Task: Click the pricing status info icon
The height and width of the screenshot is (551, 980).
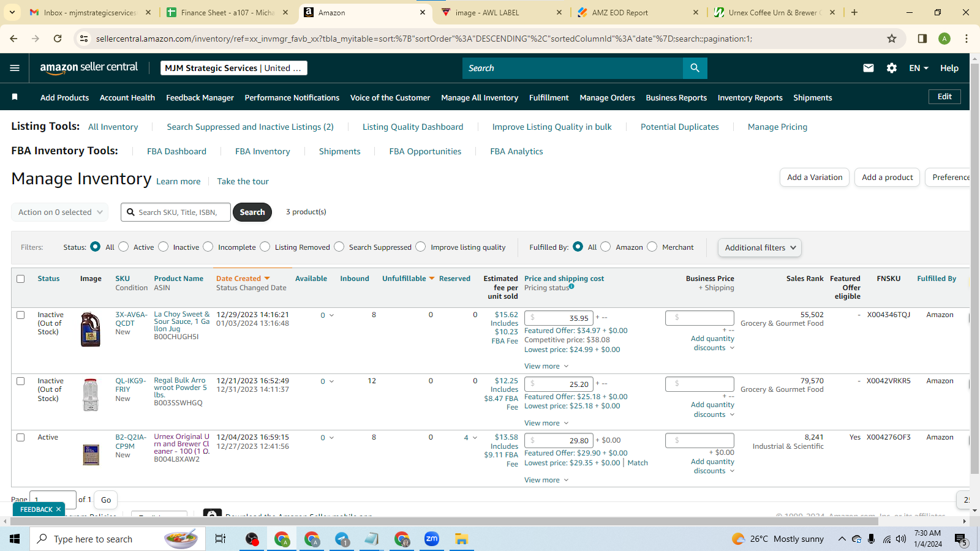Action: coord(571,287)
